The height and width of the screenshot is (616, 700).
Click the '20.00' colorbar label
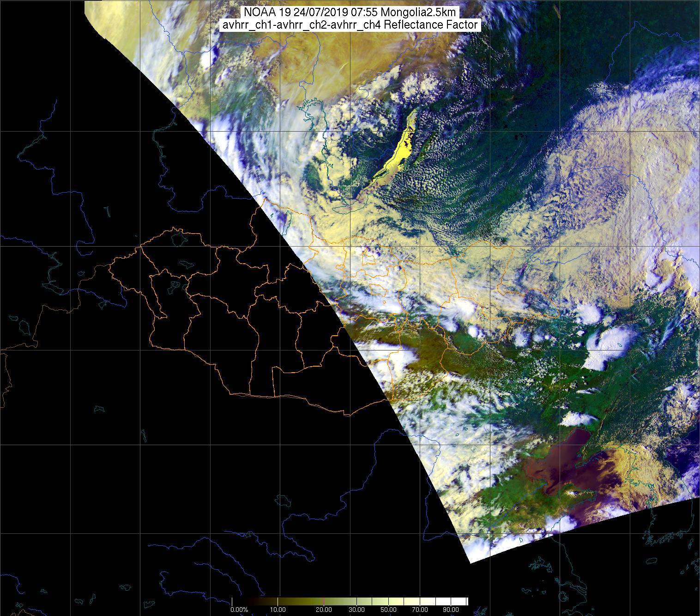pyautogui.click(x=324, y=610)
